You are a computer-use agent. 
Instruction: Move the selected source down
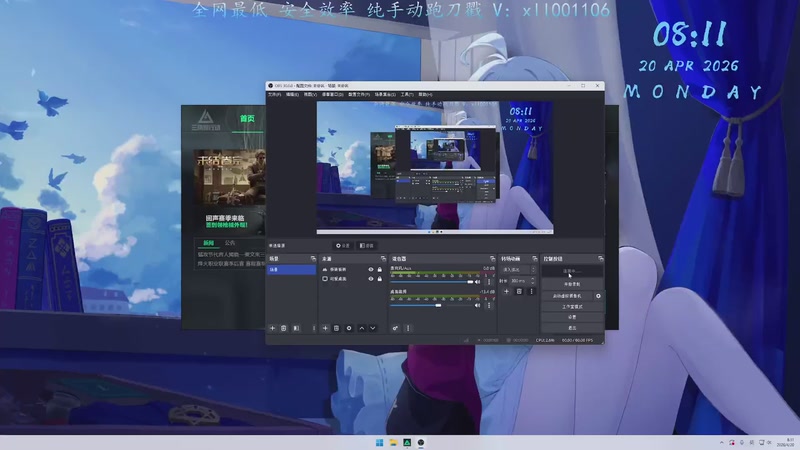coord(372,328)
